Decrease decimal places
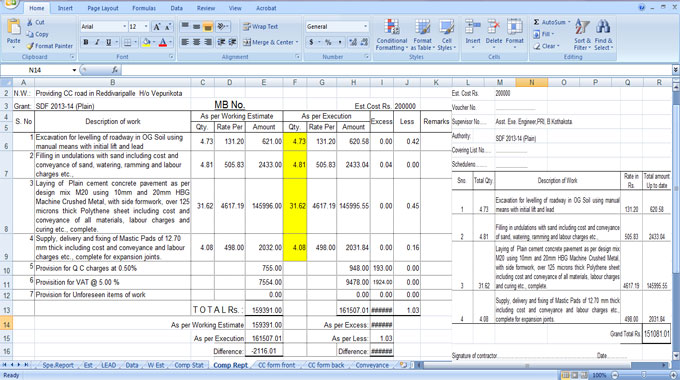Screen dimensions: 680x380 (364, 42)
